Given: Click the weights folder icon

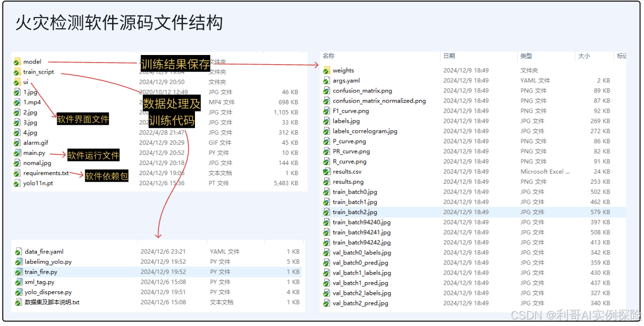Looking at the screenshot, I should (x=326, y=71).
